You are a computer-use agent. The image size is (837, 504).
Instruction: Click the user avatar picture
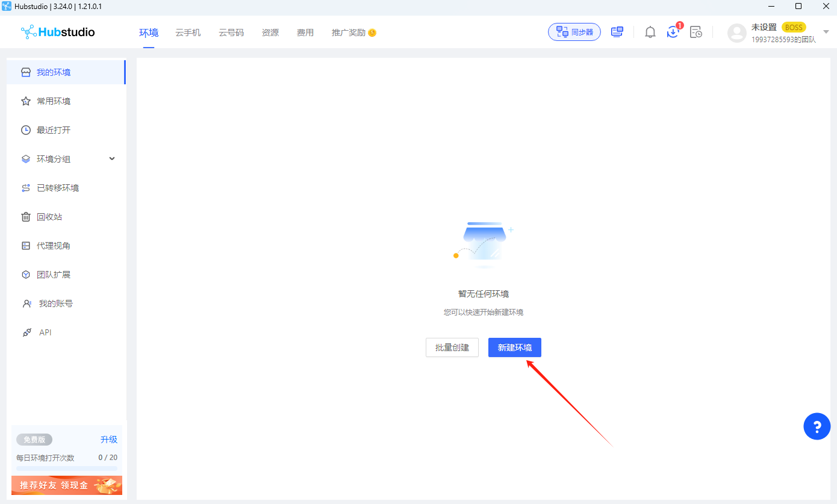pos(737,33)
